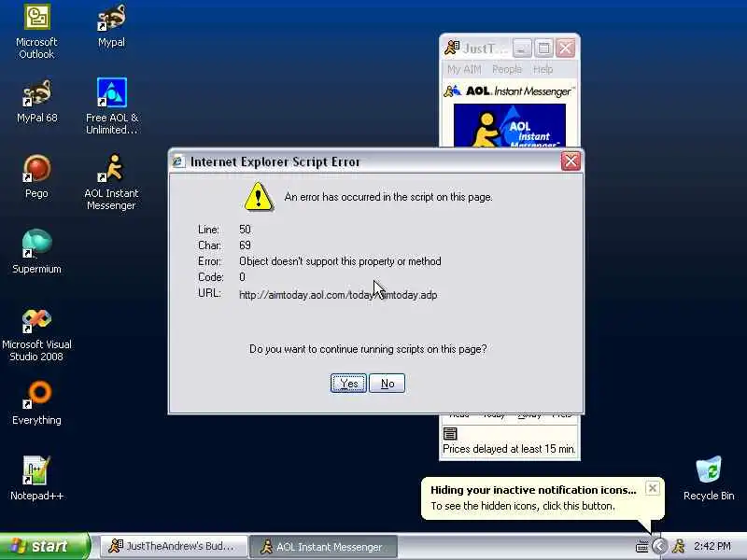Image resolution: width=747 pixels, height=560 pixels.
Task: Click the AIM running man tray icon
Action: (679, 546)
